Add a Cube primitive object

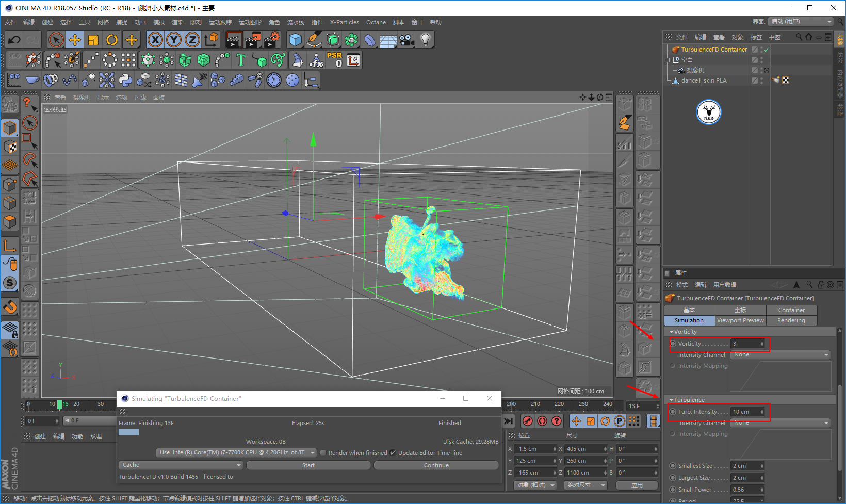click(x=296, y=40)
